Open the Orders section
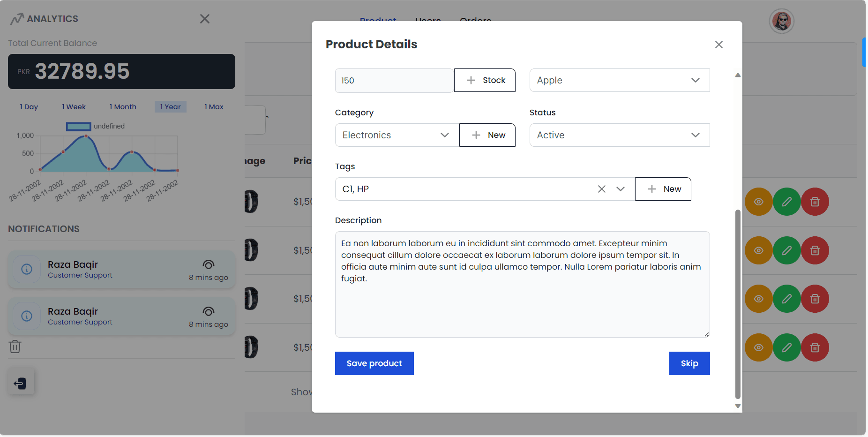 point(475,21)
